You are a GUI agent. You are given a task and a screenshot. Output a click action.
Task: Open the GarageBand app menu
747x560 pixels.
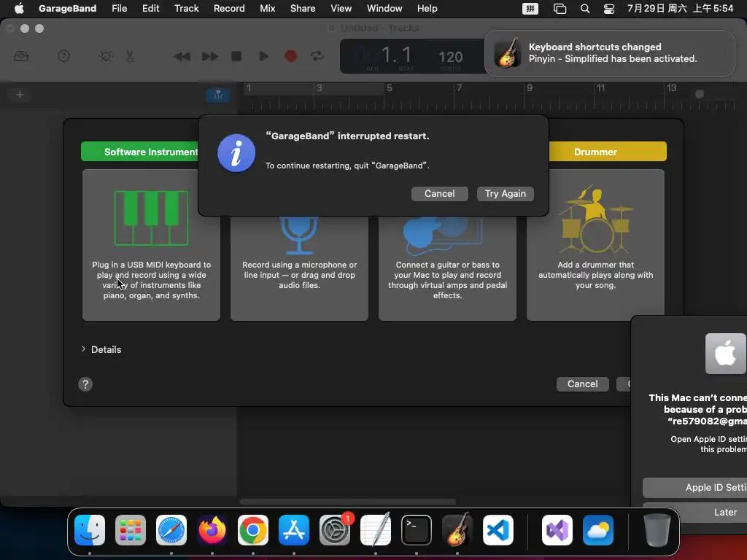[67, 8]
